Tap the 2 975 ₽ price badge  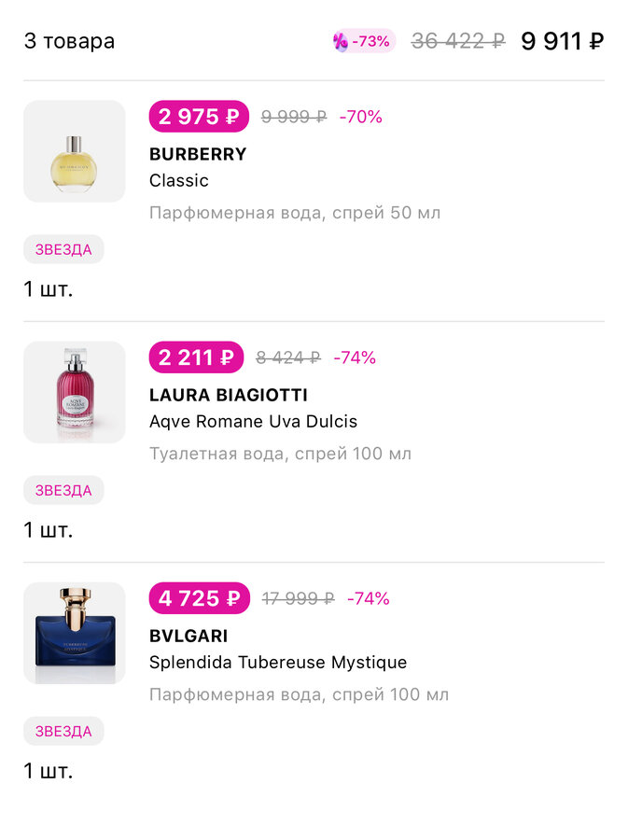[x=199, y=117]
